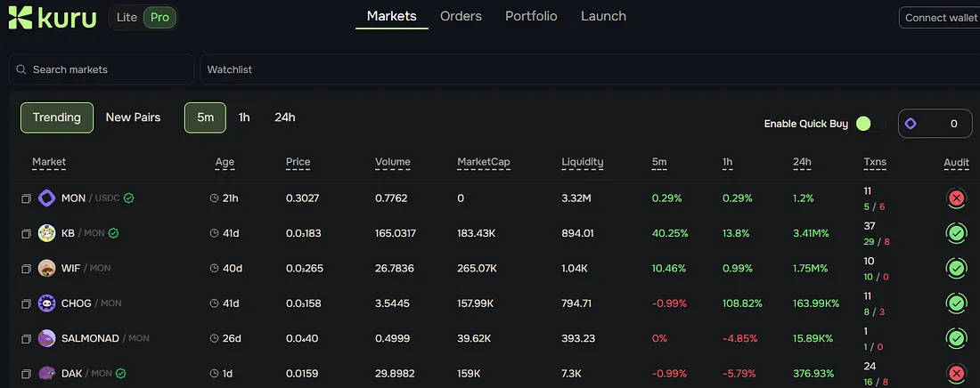Open the SALMONAD / MON market

(105, 338)
